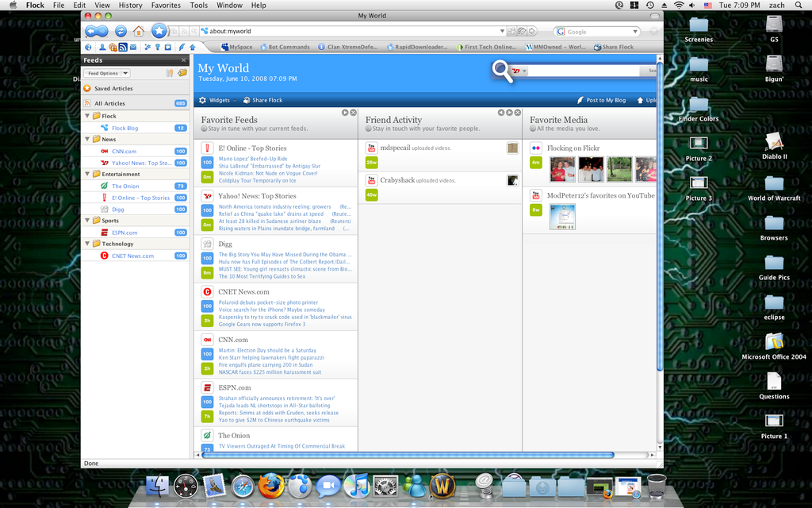Open the Widgets dropdown menu

tap(218, 100)
